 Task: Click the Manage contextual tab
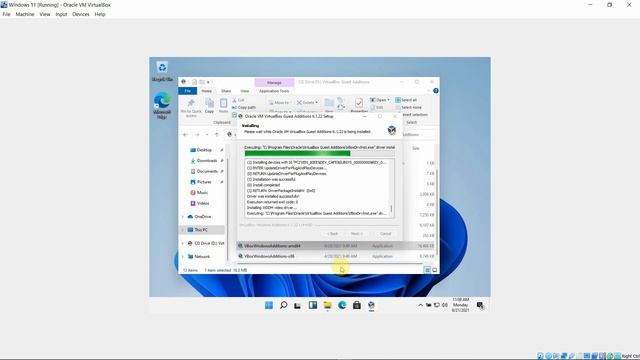[274, 82]
